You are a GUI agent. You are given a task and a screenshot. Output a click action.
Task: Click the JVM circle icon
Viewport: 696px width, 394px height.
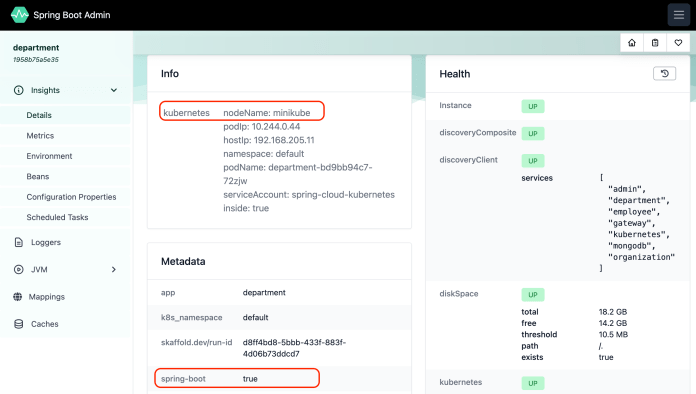[x=19, y=269]
